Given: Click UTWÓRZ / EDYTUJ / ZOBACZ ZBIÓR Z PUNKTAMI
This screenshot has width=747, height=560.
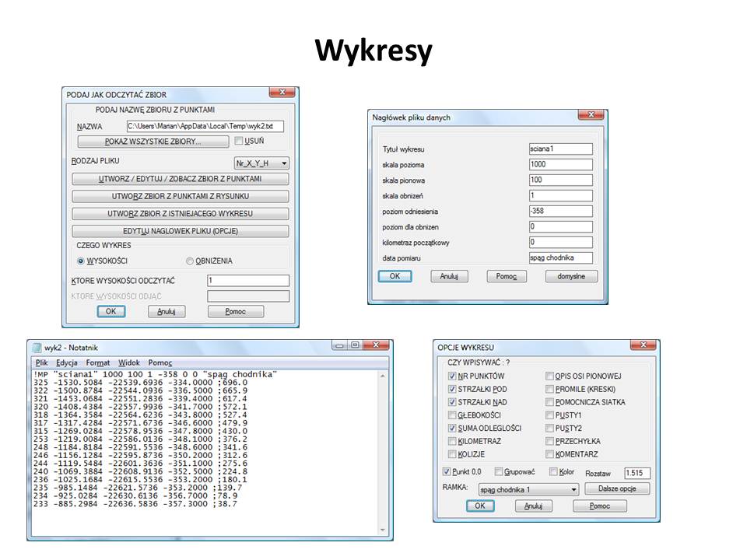Looking at the screenshot, I should click(180, 179).
